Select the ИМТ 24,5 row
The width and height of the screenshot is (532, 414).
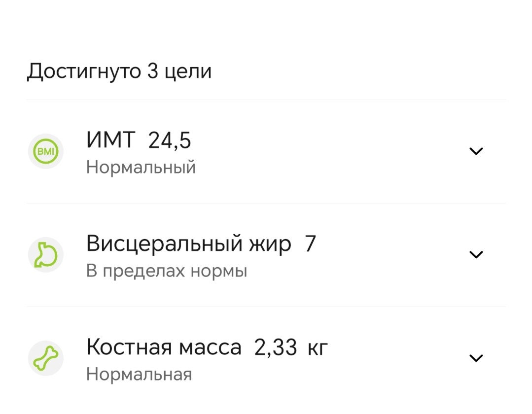(x=138, y=140)
